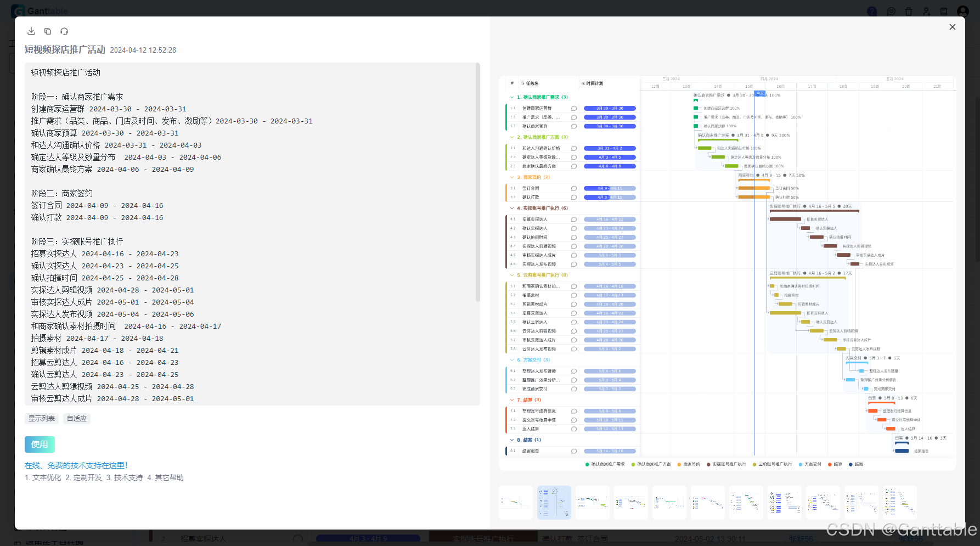Click the Ganttable logo

click(40, 11)
